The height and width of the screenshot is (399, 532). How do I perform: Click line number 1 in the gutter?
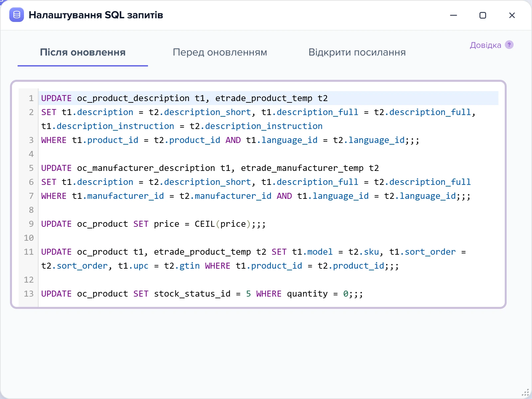click(31, 98)
